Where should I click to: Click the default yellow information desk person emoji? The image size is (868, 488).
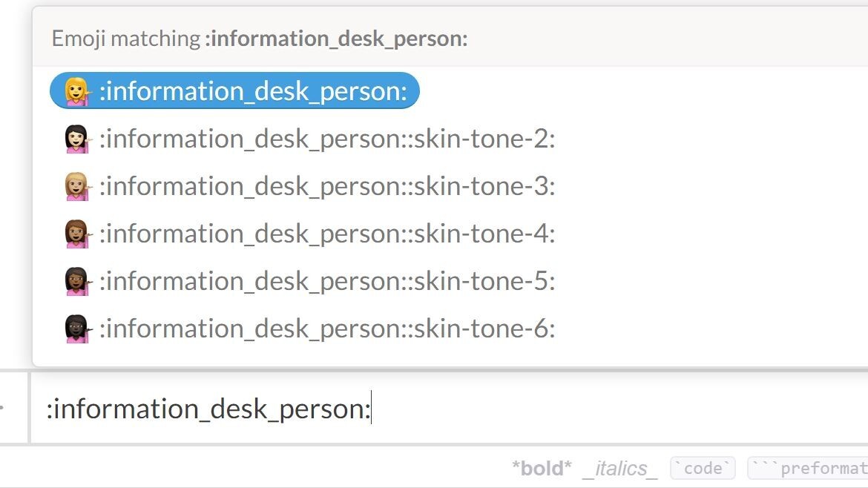pos(77,91)
